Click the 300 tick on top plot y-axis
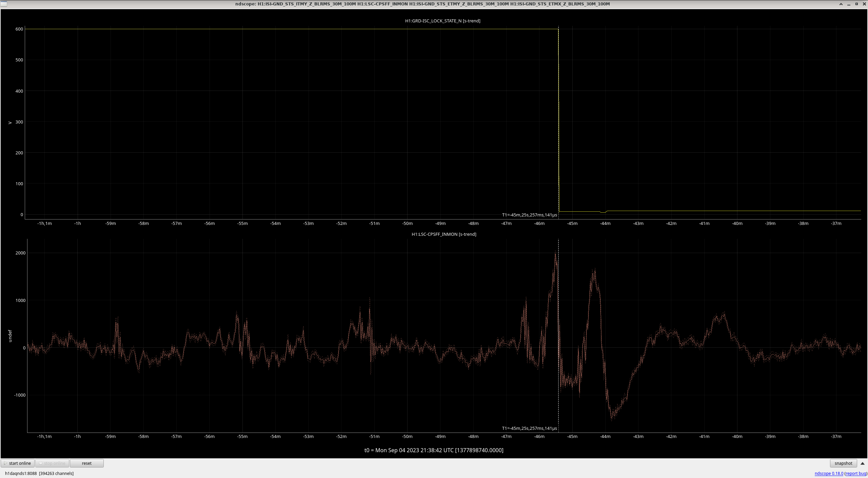 19,122
